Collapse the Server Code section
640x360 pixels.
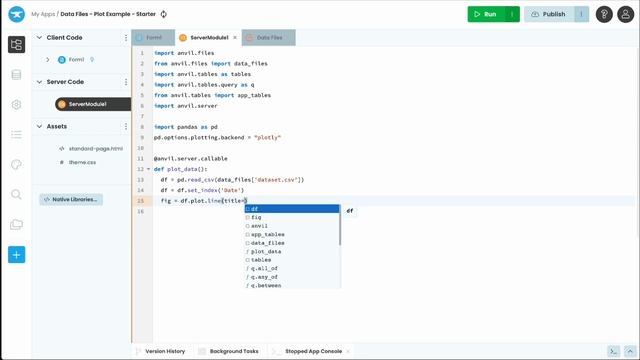click(39, 82)
